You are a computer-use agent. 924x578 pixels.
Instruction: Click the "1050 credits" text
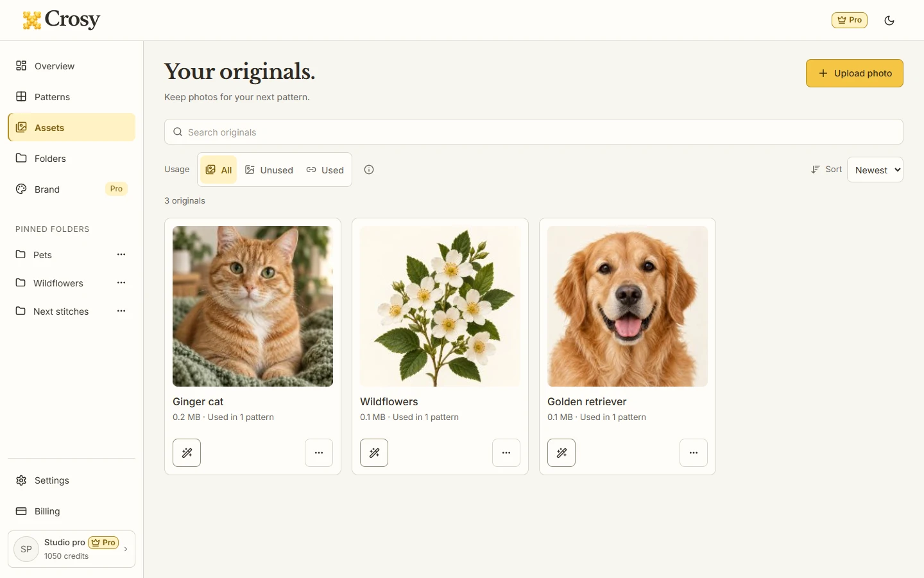pyautogui.click(x=67, y=556)
